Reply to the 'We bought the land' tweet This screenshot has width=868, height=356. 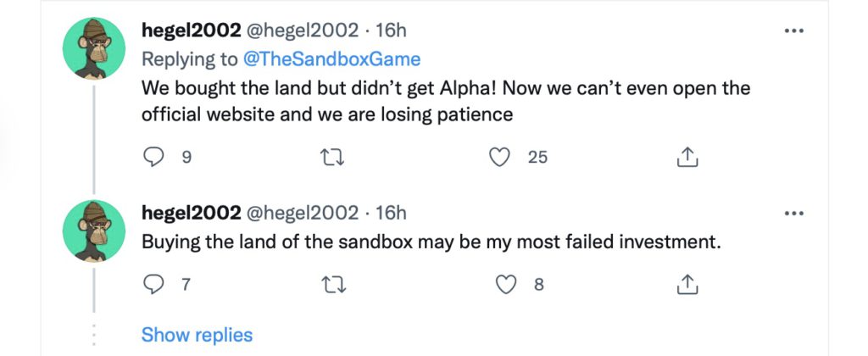(153, 157)
